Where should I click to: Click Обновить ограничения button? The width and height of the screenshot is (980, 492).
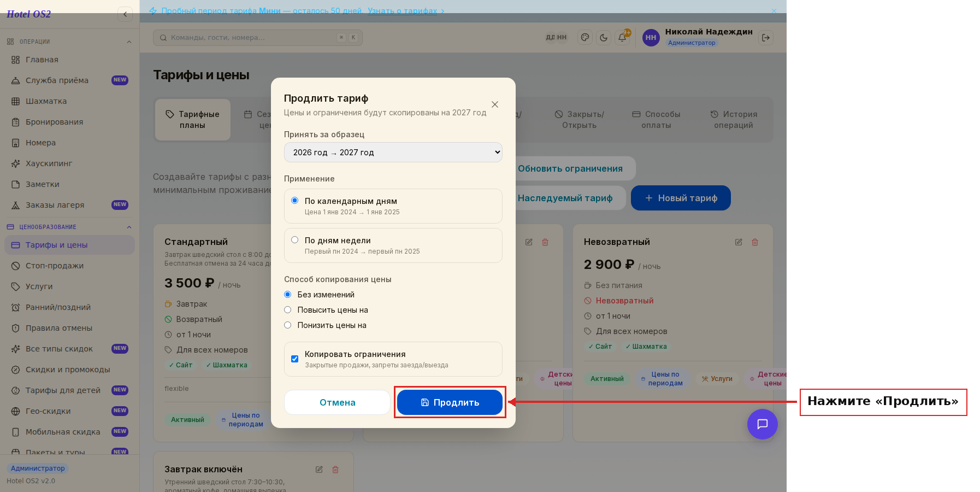tap(570, 168)
